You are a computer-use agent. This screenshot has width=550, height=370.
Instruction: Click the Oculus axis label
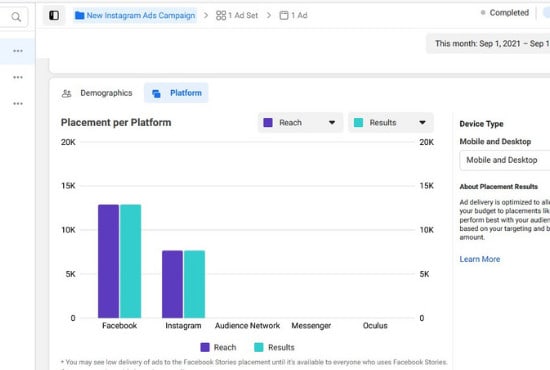pyautogui.click(x=375, y=325)
